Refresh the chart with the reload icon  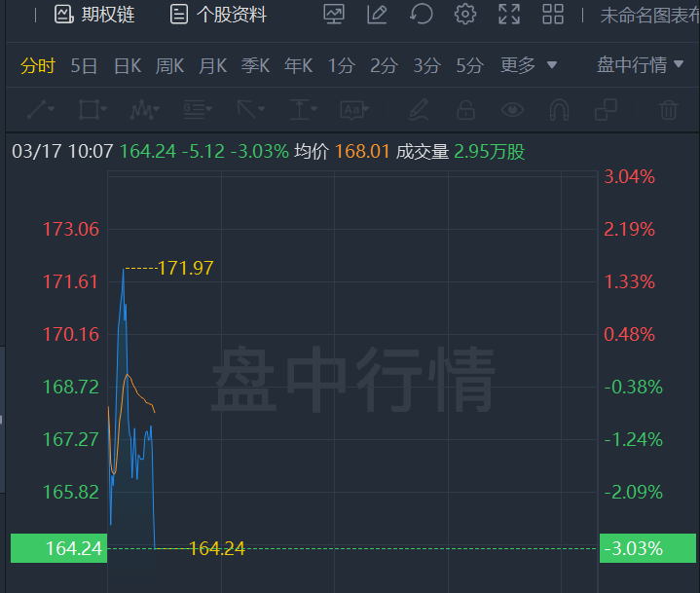click(x=421, y=14)
